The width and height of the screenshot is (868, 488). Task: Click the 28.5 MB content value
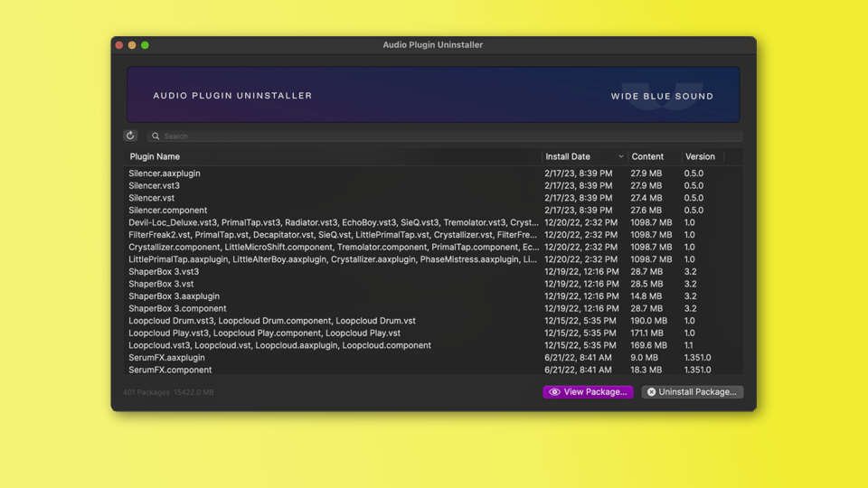coord(646,284)
